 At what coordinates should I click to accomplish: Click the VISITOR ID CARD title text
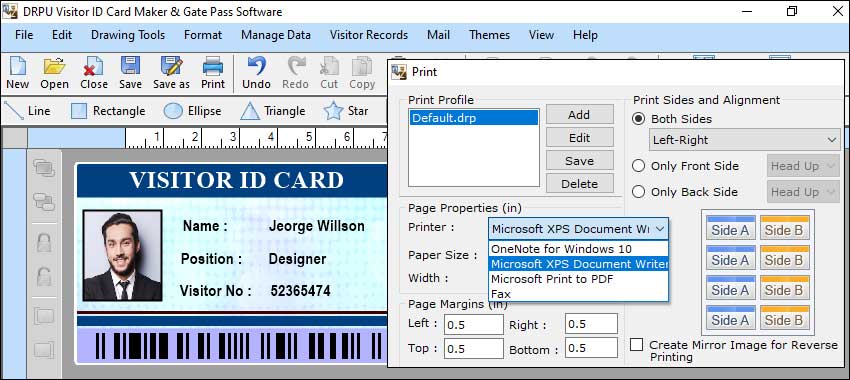[236, 180]
